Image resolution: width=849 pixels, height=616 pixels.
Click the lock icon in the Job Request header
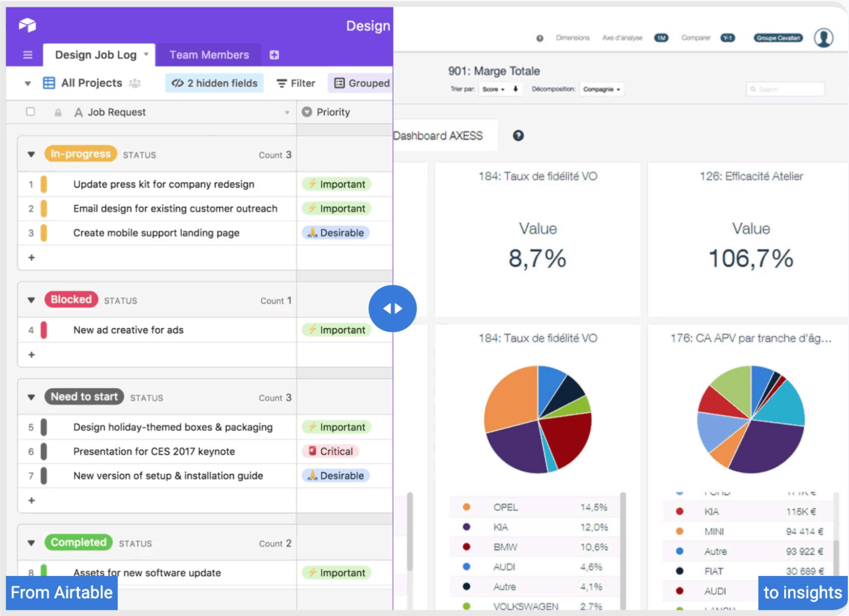point(58,112)
